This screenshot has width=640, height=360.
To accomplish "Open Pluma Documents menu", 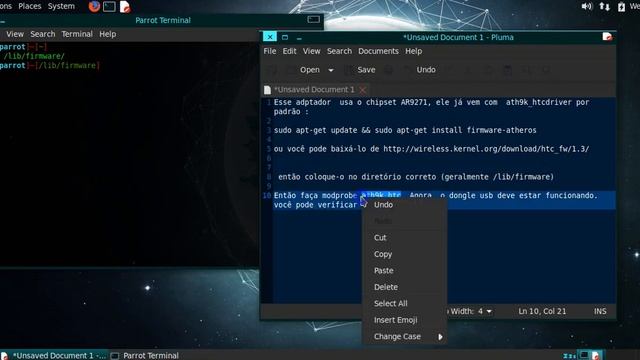I will (378, 51).
